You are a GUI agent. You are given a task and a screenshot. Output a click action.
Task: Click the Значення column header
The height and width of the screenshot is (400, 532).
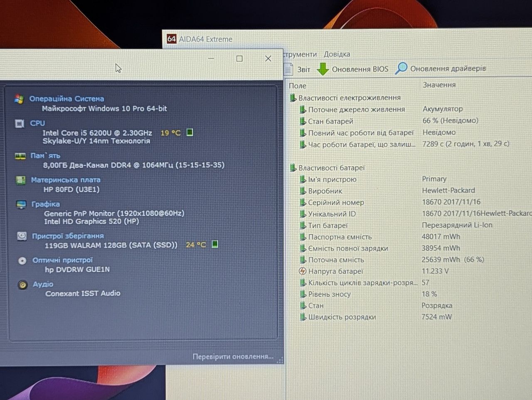[x=439, y=85]
